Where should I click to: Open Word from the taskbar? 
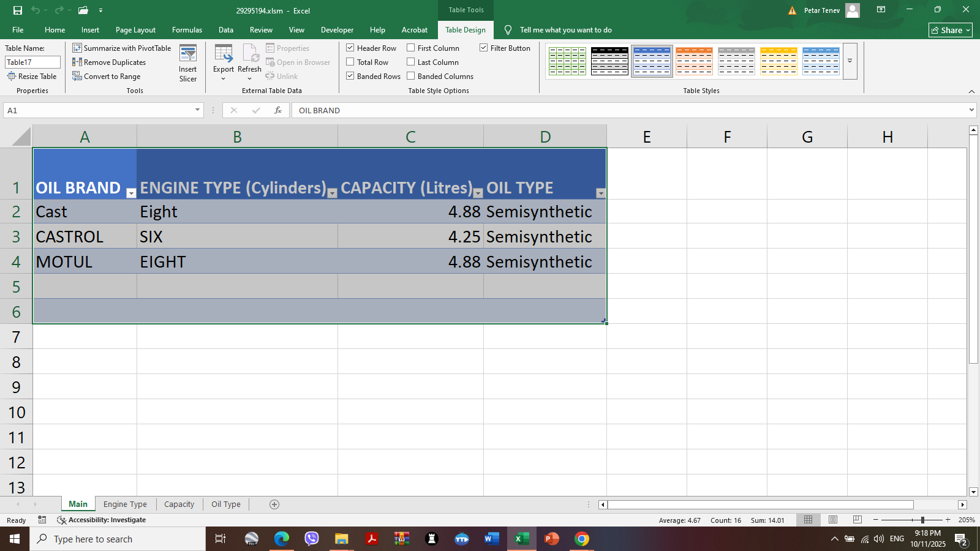[491, 539]
